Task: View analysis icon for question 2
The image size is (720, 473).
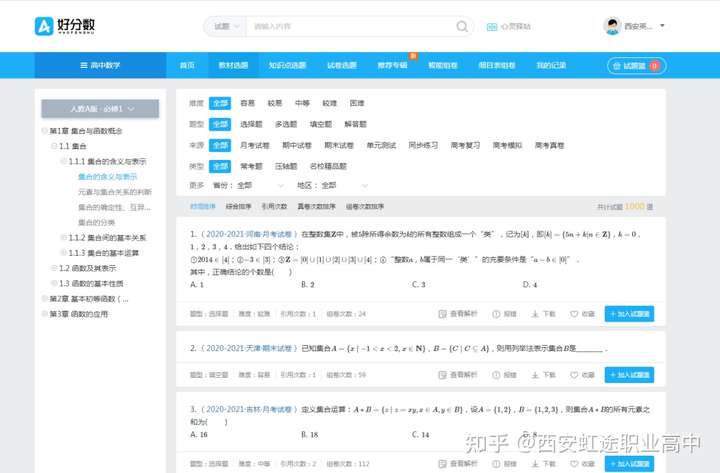Action: pos(443,375)
